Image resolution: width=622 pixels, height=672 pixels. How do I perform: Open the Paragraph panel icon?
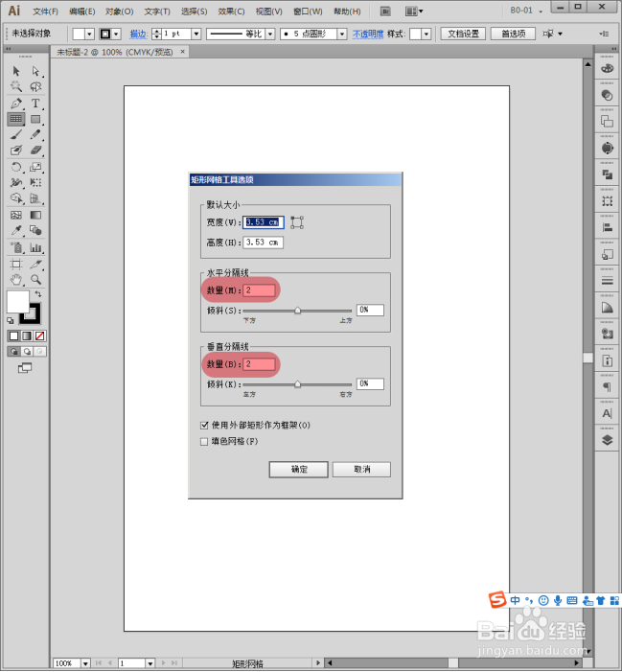607,387
